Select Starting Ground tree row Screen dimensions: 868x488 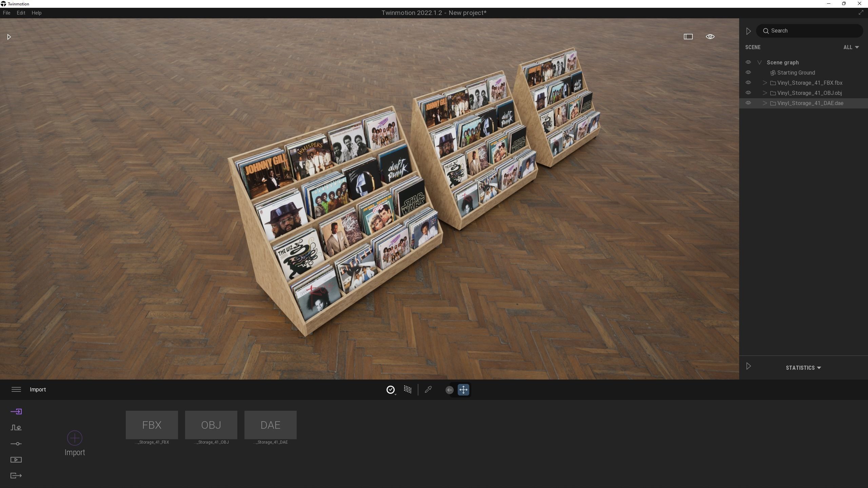click(803, 73)
